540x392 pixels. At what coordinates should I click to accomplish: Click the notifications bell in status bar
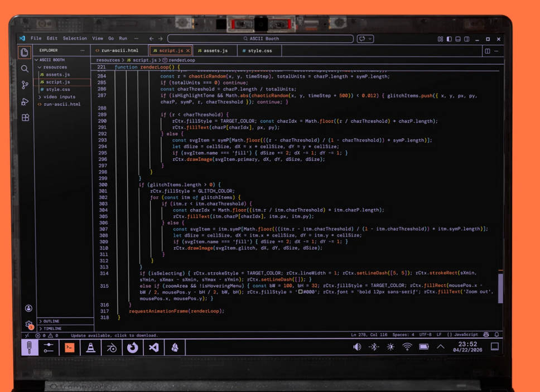496,334
